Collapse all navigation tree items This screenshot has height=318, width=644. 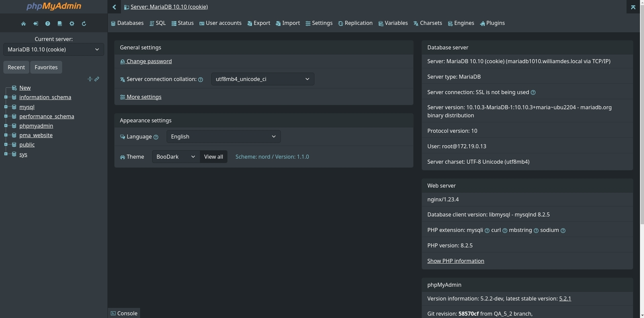pyautogui.click(x=90, y=79)
